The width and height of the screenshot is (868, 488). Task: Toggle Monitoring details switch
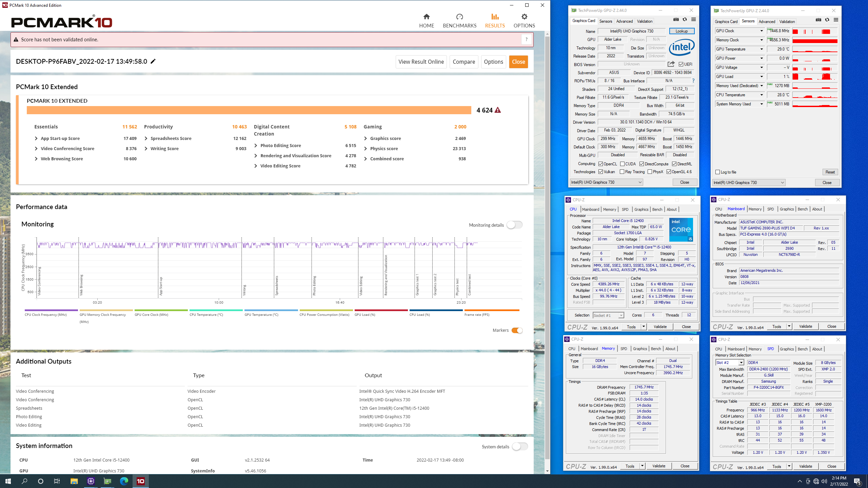click(x=514, y=225)
